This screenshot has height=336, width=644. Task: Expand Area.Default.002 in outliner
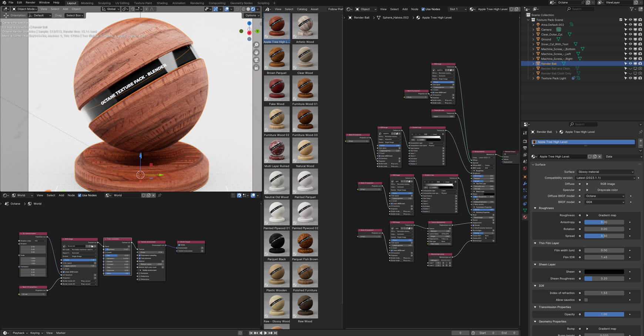[x=533, y=25]
